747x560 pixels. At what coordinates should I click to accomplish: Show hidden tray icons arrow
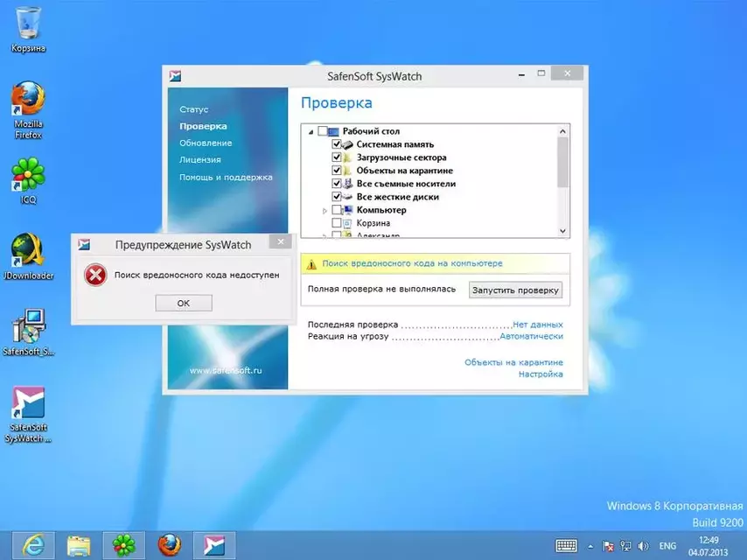tap(590, 547)
